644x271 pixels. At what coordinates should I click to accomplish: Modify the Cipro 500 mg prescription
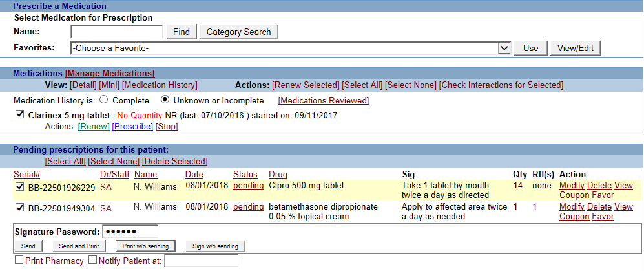click(572, 186)
